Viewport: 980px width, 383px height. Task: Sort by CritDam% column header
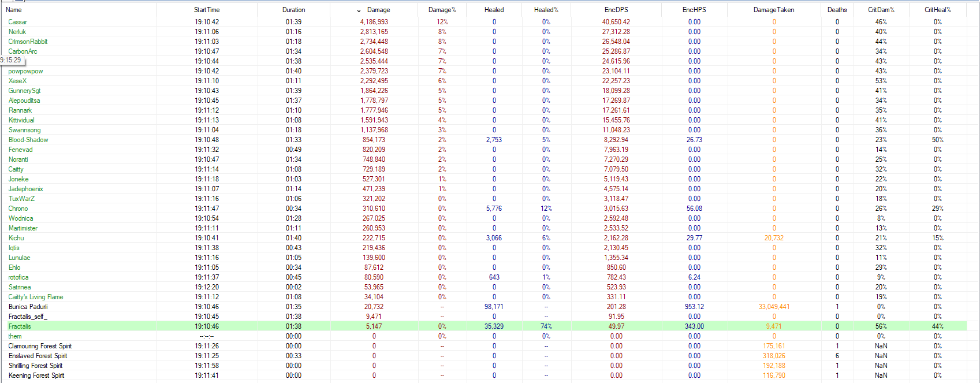coord(881,10)
